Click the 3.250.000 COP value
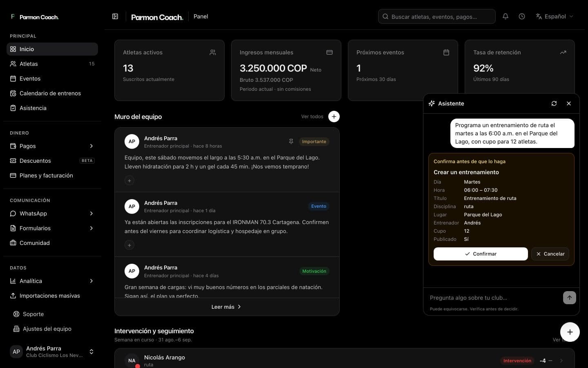Viewport: 588px width, 368px height. 273,68
